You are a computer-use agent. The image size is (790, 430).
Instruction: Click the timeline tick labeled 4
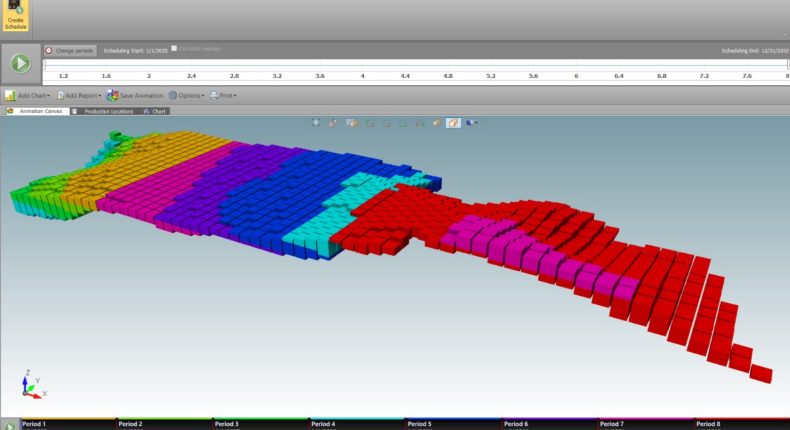tap(362, 76)
